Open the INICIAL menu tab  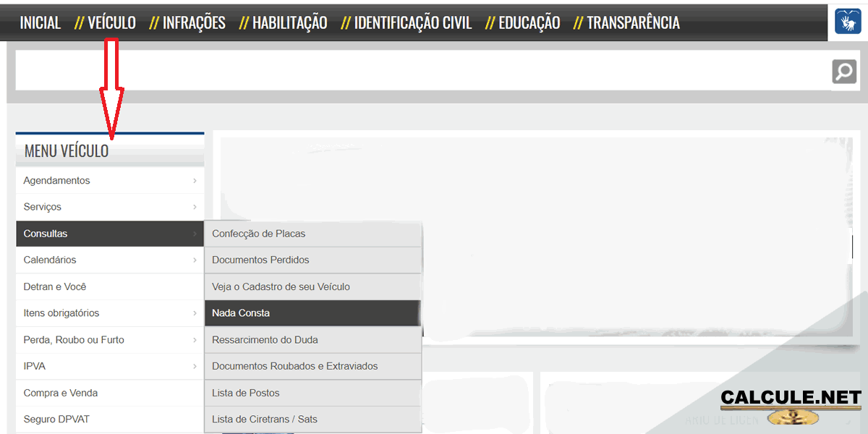click(x=41, y=23)
